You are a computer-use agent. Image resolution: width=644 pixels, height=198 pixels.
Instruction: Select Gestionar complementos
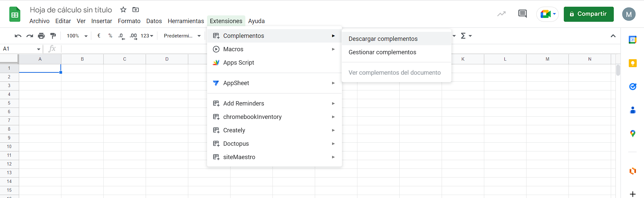pos(396,52)
